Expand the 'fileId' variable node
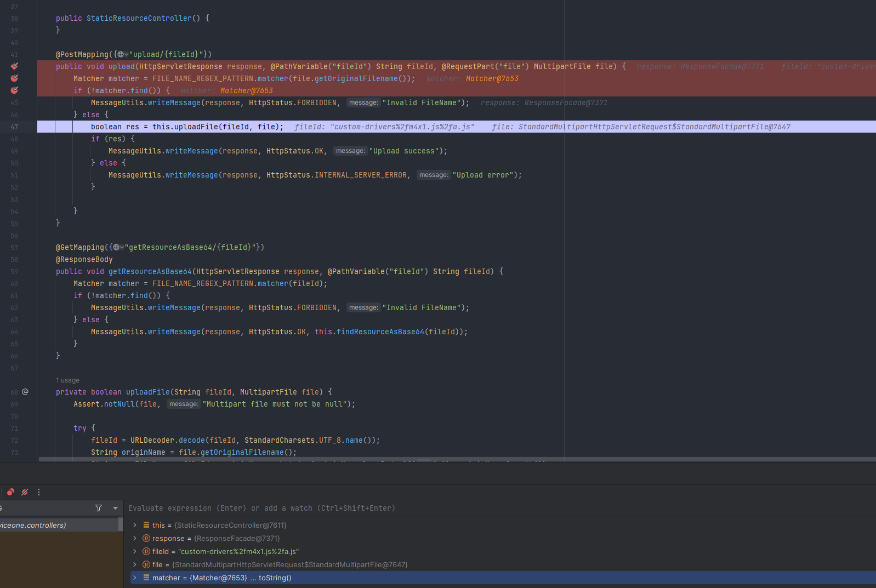This screenshot has width=876, height=588. click(x=135, y=551)
